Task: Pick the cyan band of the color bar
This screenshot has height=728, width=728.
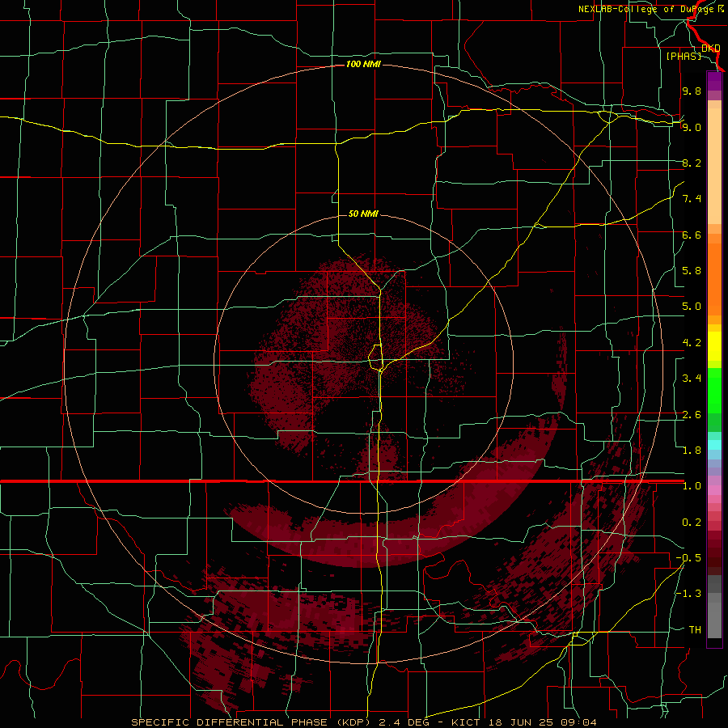Action: point(714,445)
